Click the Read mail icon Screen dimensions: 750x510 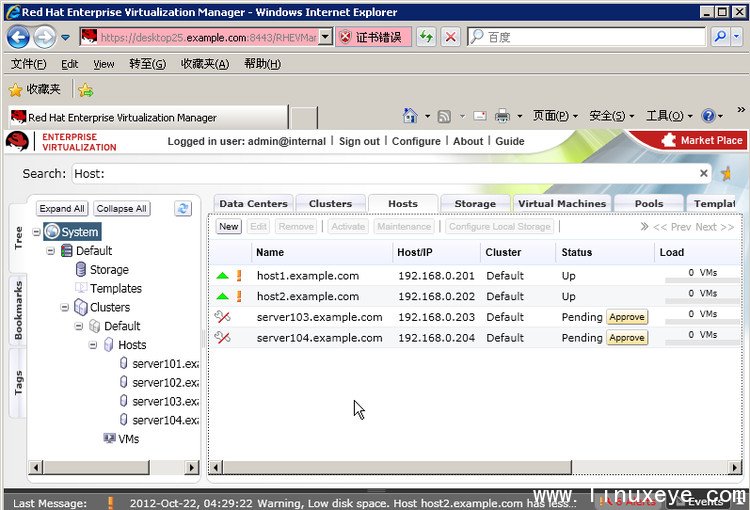coord(480,116)
